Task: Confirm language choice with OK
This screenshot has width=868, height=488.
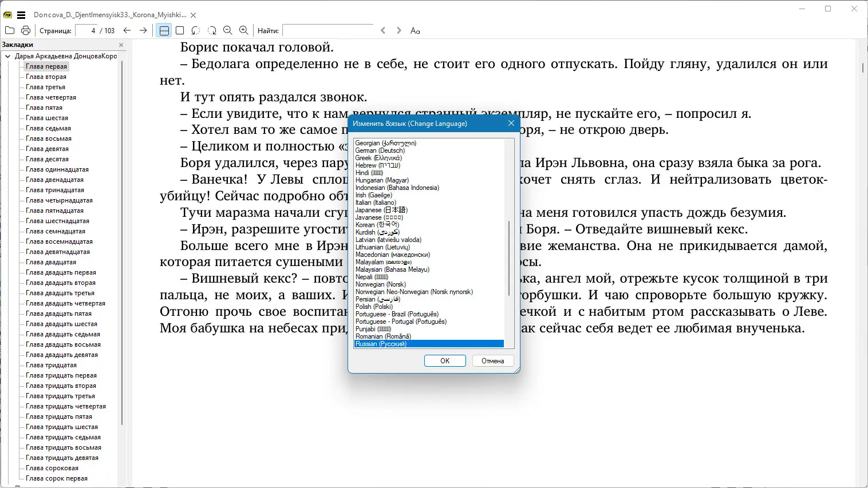Action: (445, 360)
